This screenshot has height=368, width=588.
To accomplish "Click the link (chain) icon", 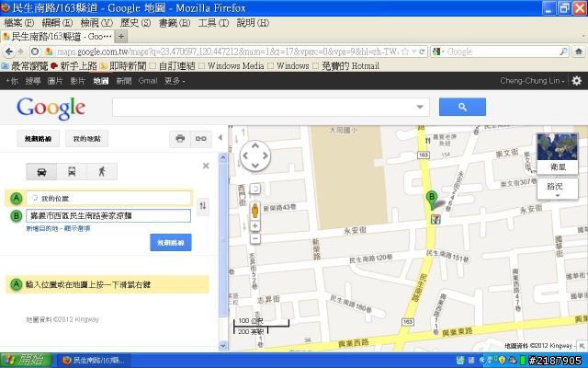I will click(x=201, y=139).
